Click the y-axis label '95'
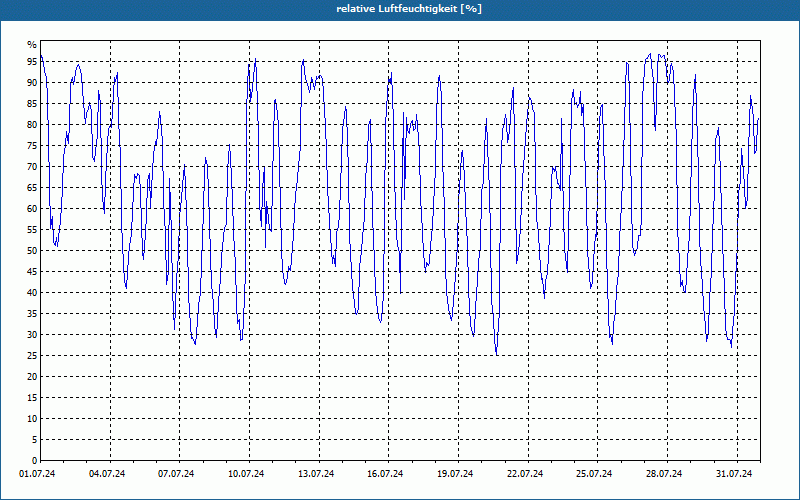The height and width of the screenshot is (500, 800). click(x=32, y=62)
